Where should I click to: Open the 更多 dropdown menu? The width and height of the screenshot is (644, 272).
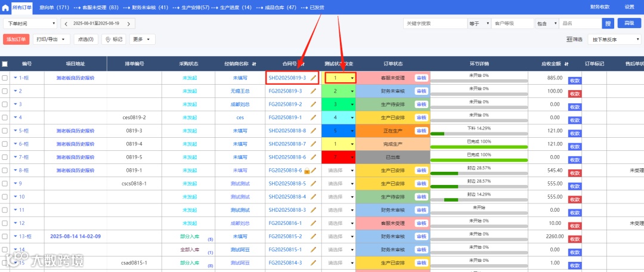[x=142, y=39]
